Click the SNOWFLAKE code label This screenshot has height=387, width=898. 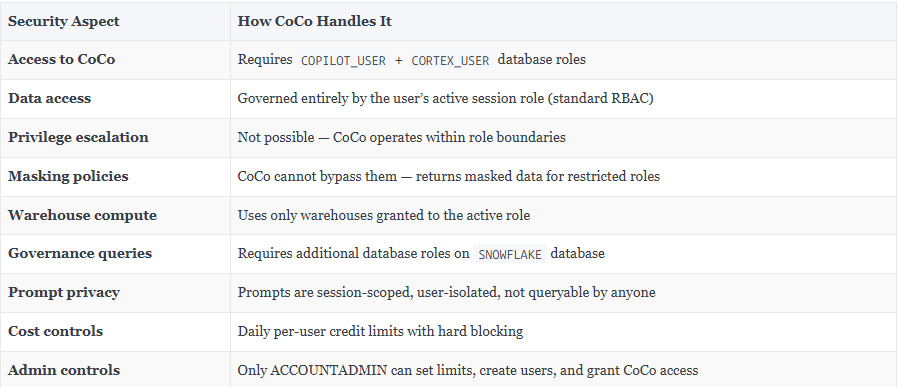pos(510,254)
